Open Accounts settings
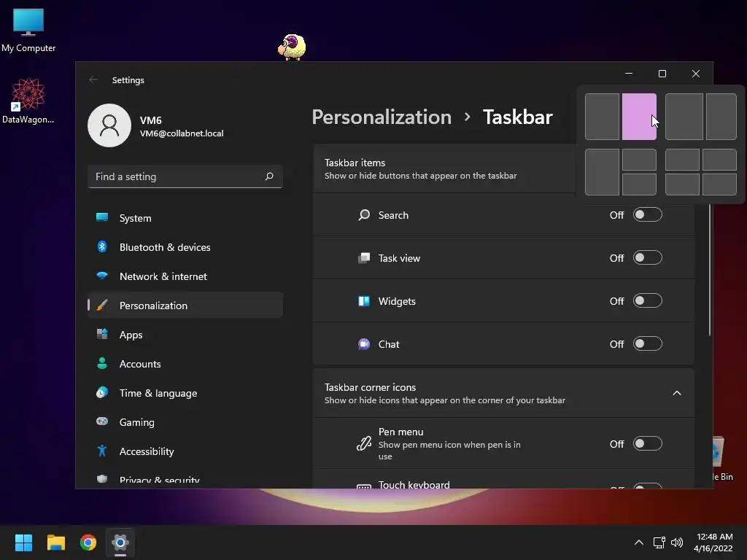 coord(185,364)
